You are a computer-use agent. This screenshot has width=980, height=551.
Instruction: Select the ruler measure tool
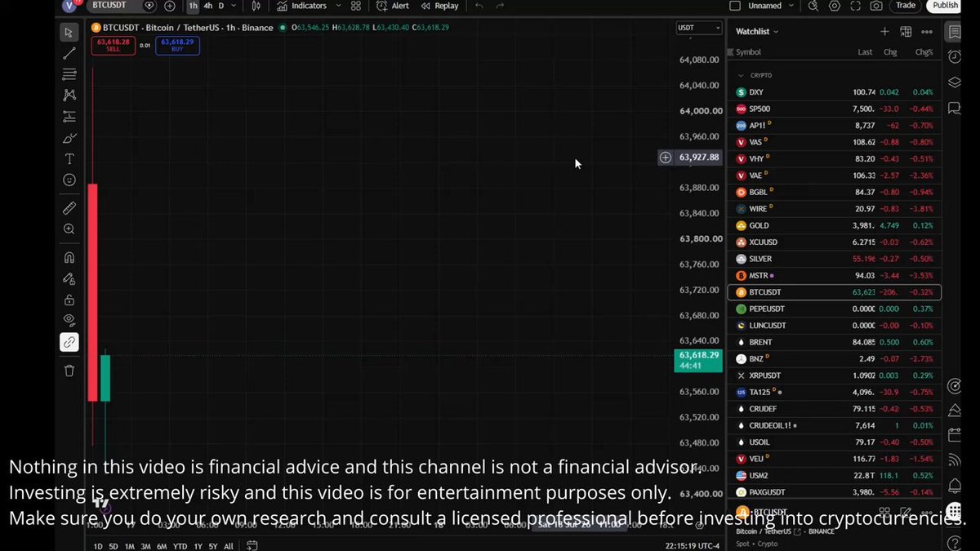[69, 209]
